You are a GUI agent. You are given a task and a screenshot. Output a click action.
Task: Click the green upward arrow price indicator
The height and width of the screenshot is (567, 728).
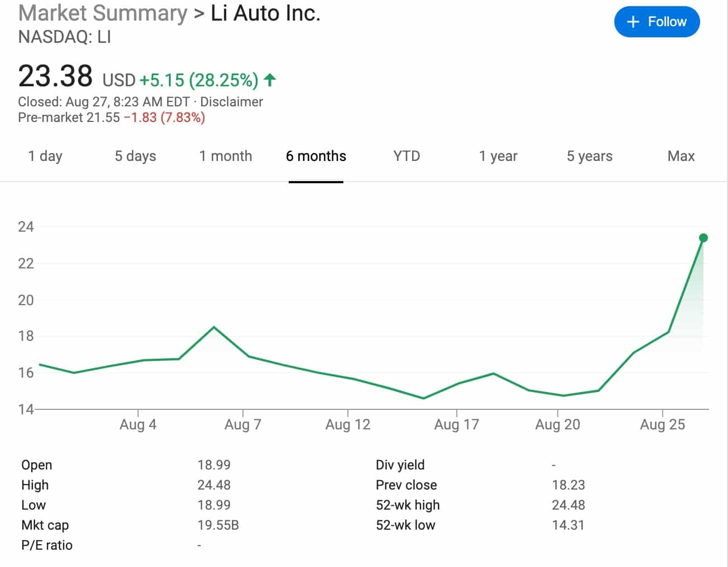tap(269, 80)
